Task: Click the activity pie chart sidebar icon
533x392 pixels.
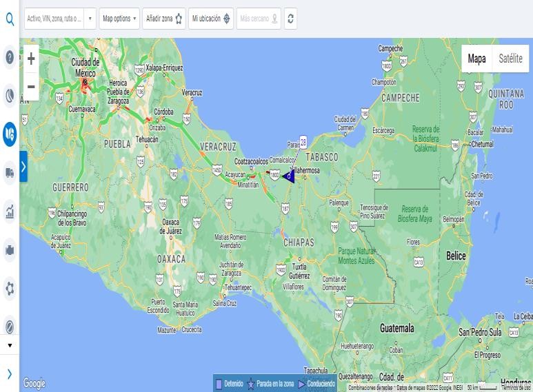Action: [x=10, y=96]
